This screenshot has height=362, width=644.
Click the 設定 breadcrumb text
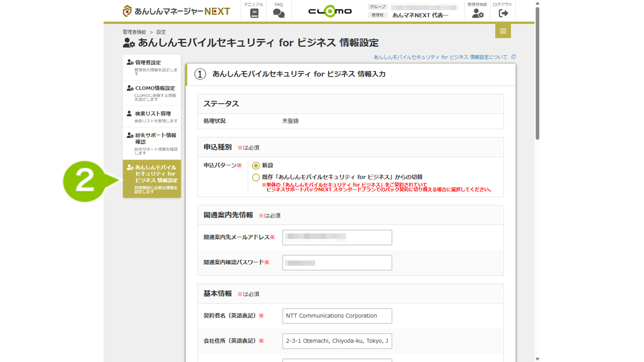[x=161, y=32]
